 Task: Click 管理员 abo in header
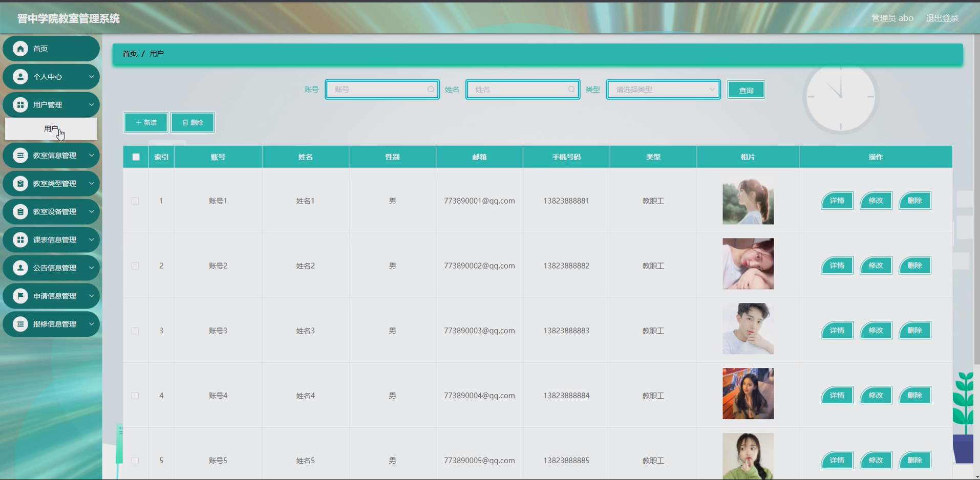892,18
